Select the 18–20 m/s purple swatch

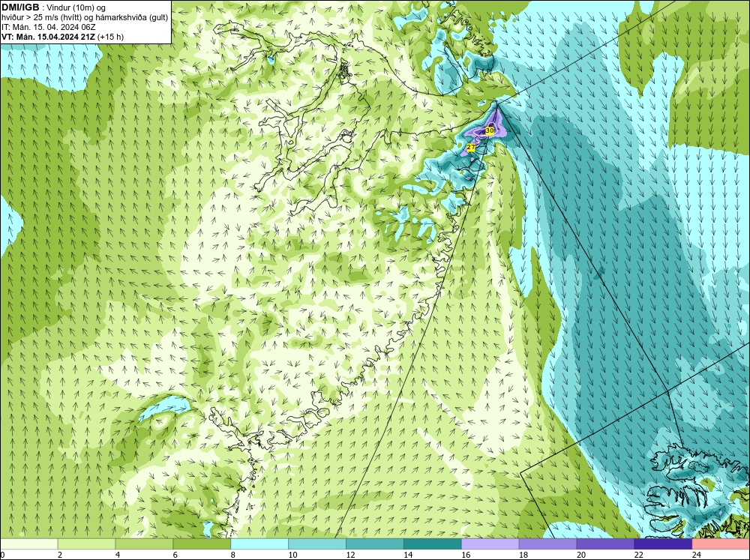click(x=547, y=544)
